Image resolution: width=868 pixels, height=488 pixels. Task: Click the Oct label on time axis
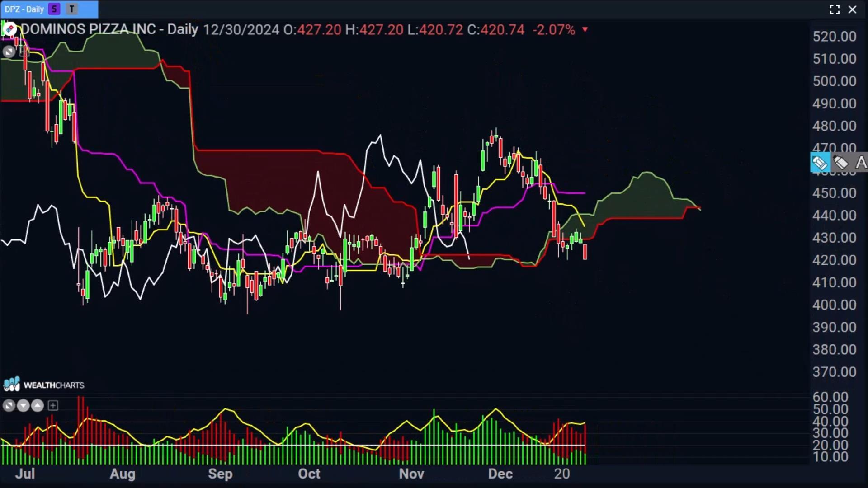(309, 474)
